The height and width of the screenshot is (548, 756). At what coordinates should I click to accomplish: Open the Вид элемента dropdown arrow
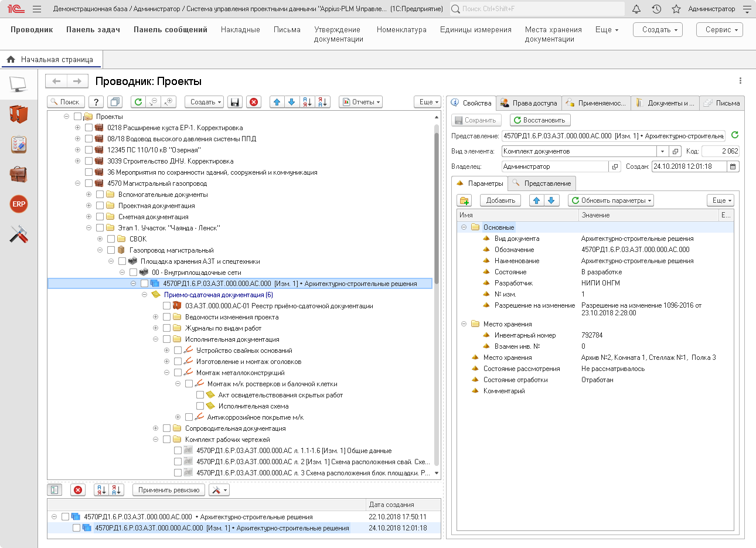tap(662, 151)
